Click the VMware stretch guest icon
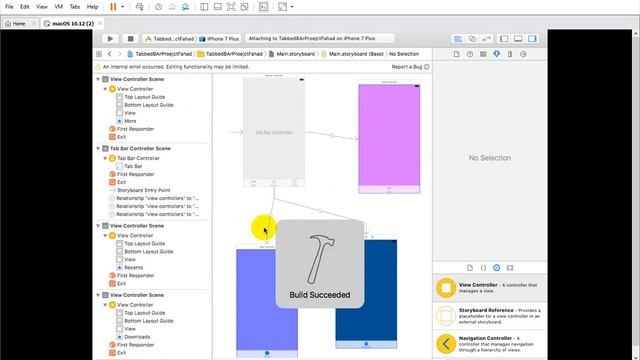 click(x=282, y=7)
